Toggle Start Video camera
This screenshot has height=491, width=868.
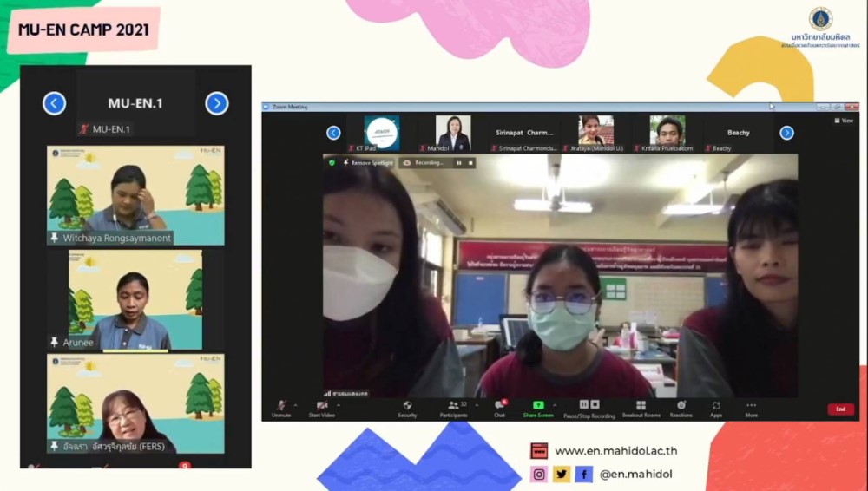tap(321, 406)
